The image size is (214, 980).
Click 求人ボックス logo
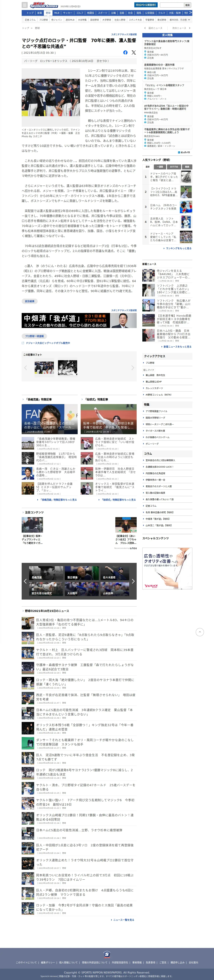pos(184,153)
